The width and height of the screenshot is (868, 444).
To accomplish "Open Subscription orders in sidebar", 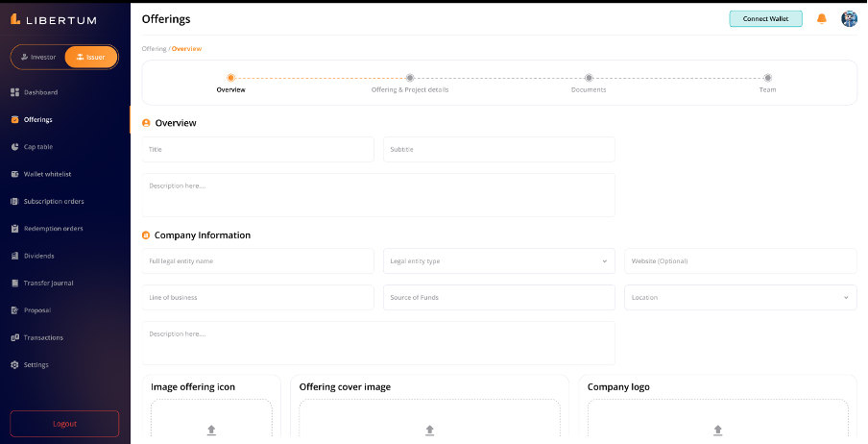I will 54,202.
